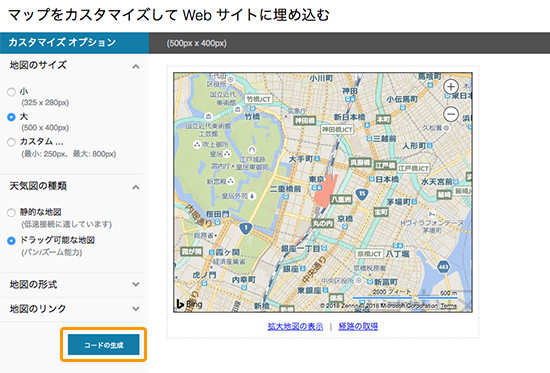Screen dimensions: 550x373
Task: Click the route 1 highway shield marker
Action: [x=246, y=228]
